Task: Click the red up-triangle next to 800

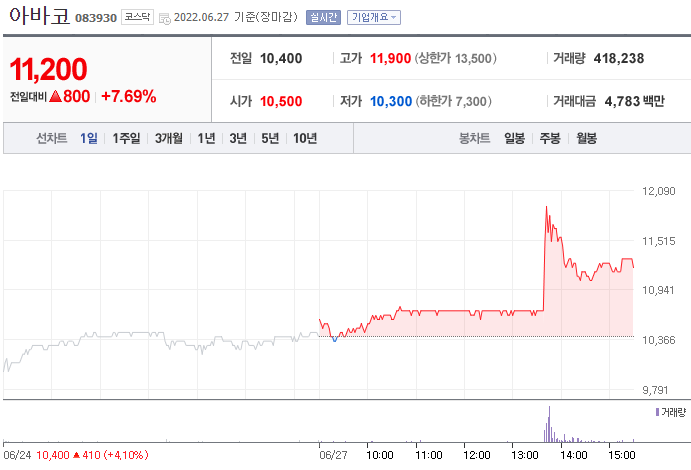Action: pos(56,96)
